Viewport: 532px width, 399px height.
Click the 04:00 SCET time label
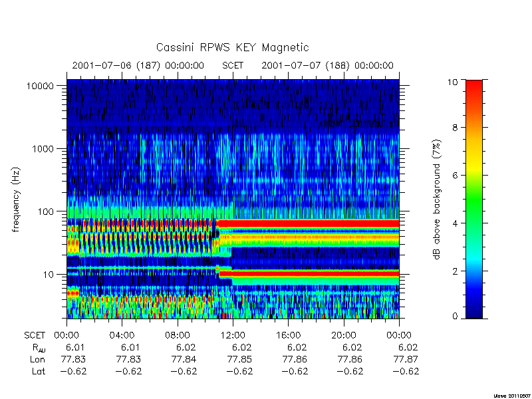click(x=122, y=336)
